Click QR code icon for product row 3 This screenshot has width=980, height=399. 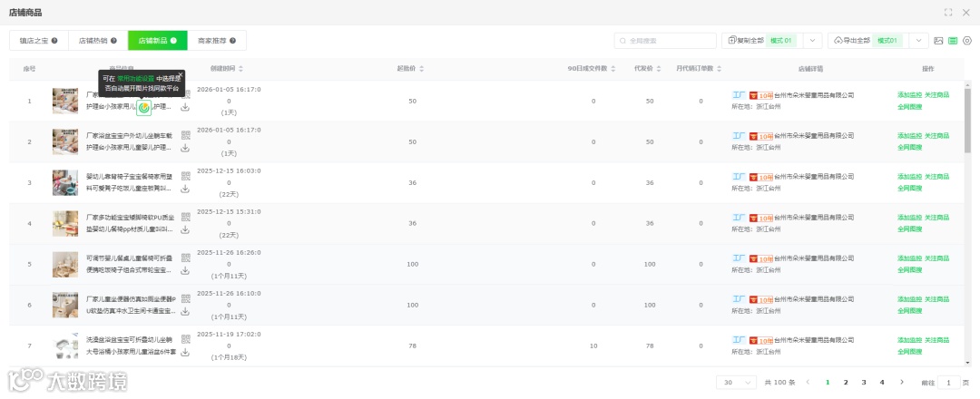(x=185, y=176)
